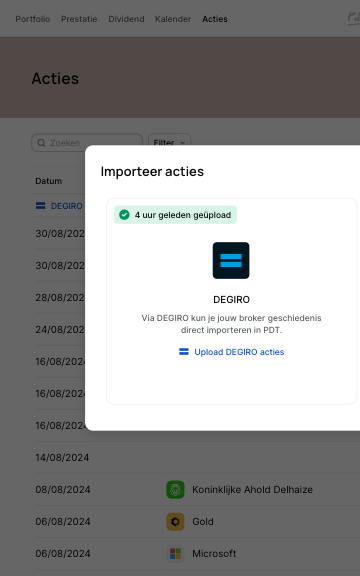Viewport: 360px width, 576px height.
Task: Click the Gold asset icon
Action: [x=175, y=522]
